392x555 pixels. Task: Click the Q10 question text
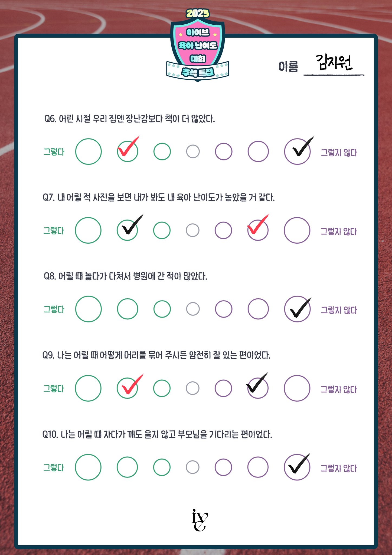coord(157,434)
